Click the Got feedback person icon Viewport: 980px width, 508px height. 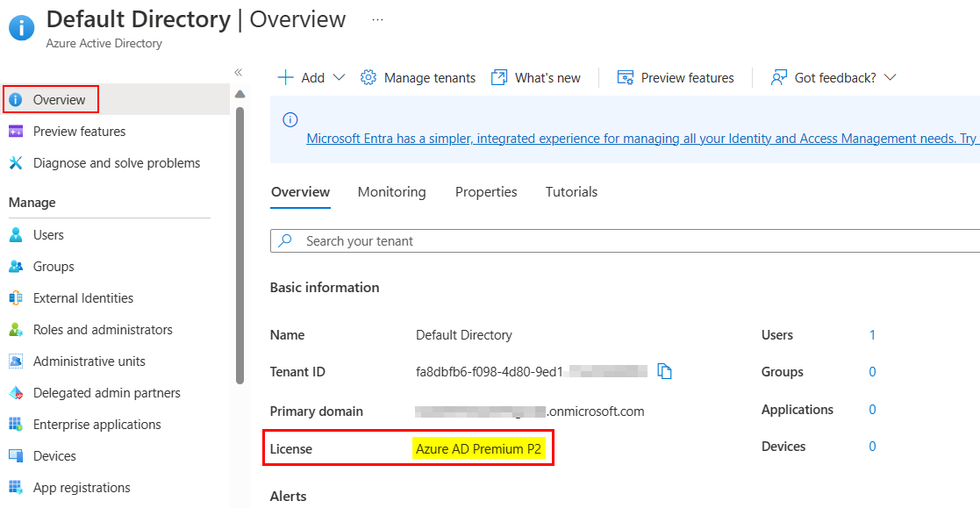[x=779, y=77]
